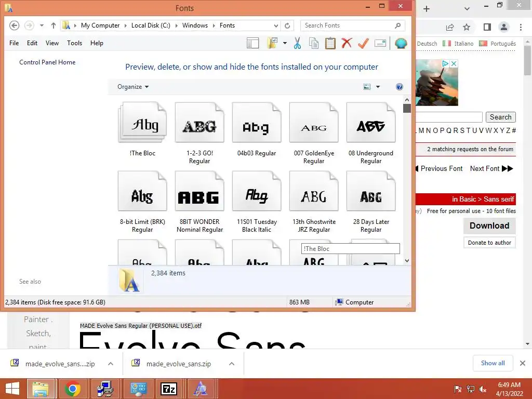Click Show all downloads button
The image size is (532, 399).
point(493,363)
